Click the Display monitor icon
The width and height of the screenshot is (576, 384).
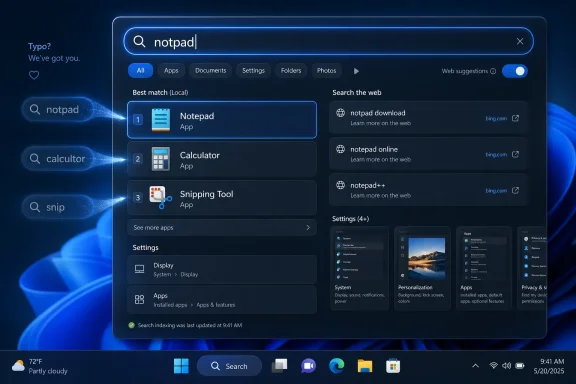tap(140, 269)
